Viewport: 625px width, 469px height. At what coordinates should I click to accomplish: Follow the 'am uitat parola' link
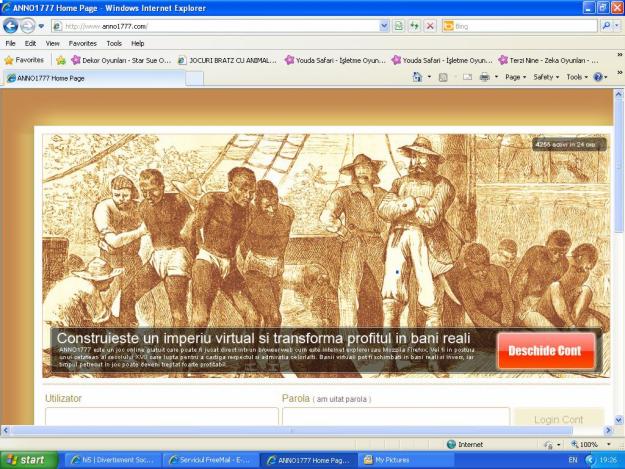[x=342, y=399]
